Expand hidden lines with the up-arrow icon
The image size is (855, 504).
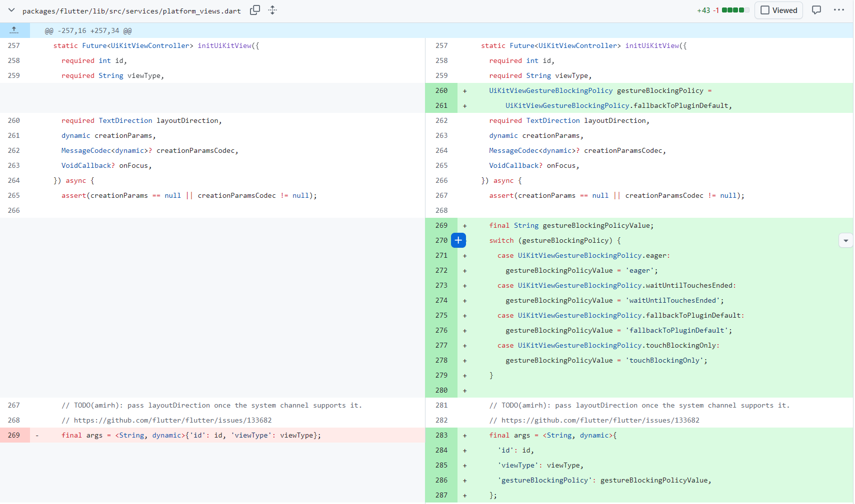point(14,30)
